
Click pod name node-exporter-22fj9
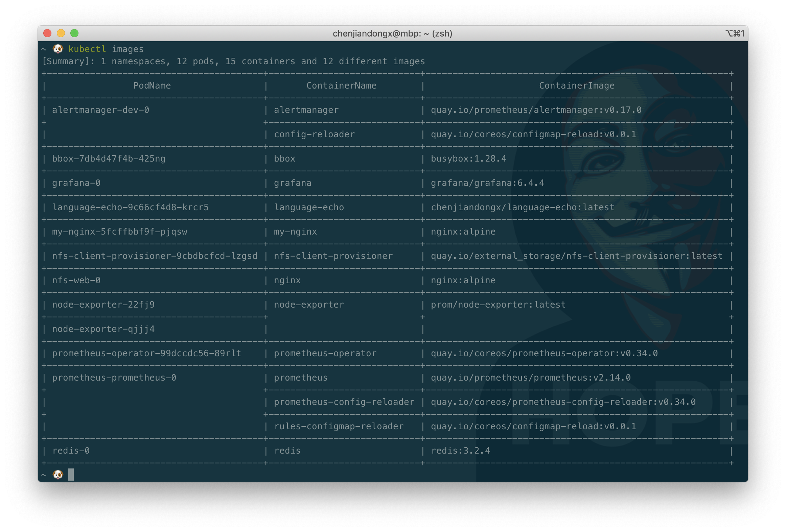point(103,305)
